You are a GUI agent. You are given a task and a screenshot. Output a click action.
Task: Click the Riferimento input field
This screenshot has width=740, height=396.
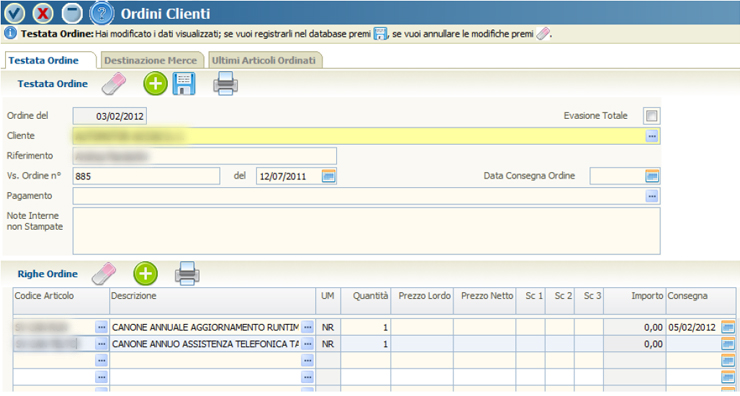[x=204, y=156]
